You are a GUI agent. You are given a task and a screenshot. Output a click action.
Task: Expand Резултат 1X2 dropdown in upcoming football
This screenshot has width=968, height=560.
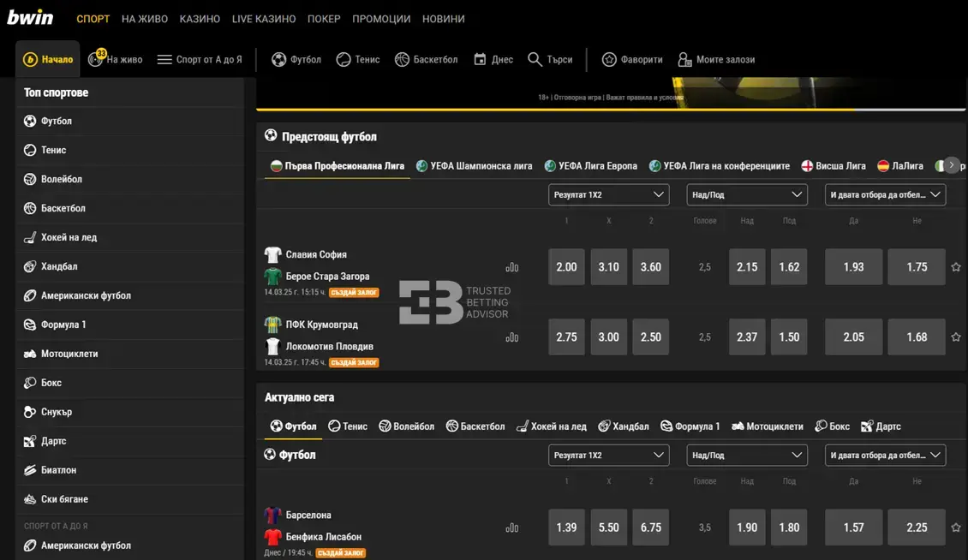click(x=608, y=194)
